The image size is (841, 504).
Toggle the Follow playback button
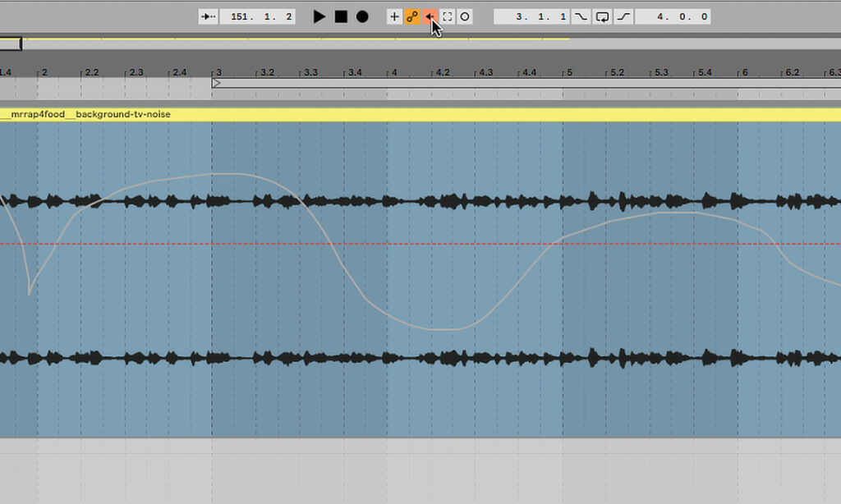click(x=208, y=16)
